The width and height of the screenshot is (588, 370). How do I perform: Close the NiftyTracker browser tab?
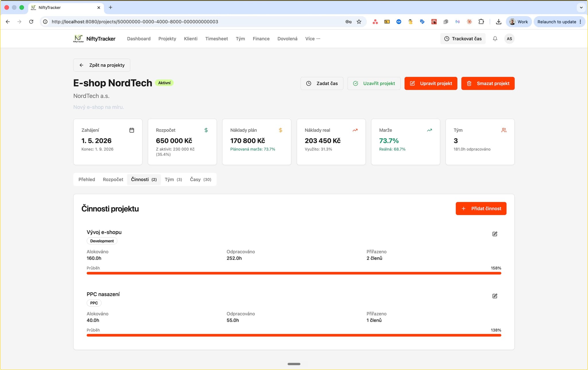(x=99, y=7)
